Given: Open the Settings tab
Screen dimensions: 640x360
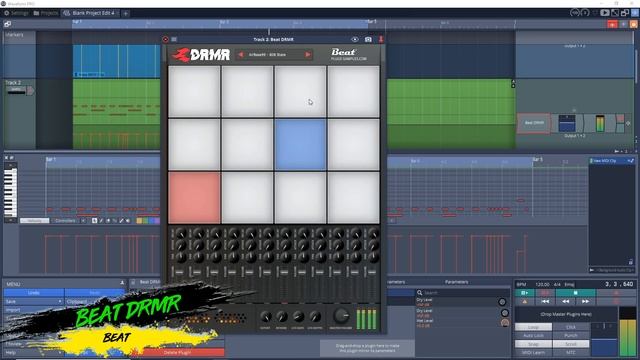Looking at the screenshot, I should click(16, 13).
